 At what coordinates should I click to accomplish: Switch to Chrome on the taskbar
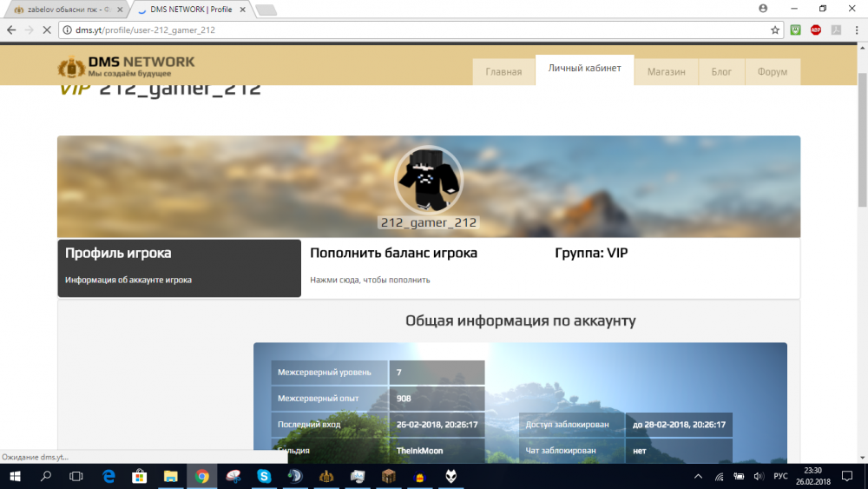(201, 476)
